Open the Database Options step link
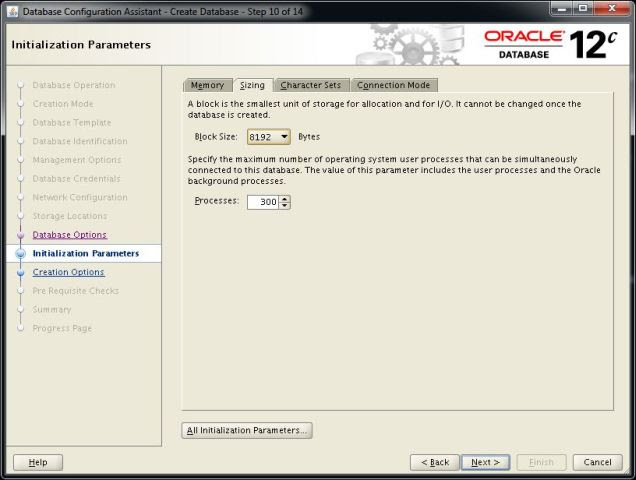Screen dimensions: 636x480 (x=70, y=235)
